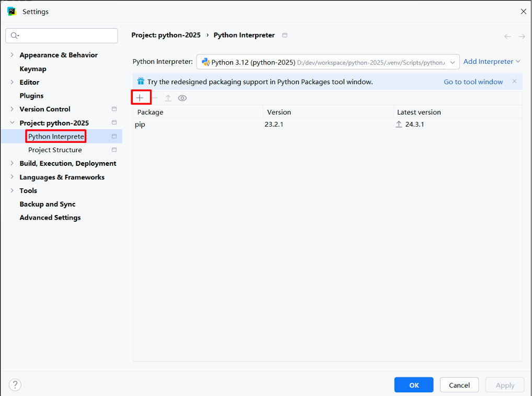Collapse the Project: python-2025 node

tap(12, 123)
